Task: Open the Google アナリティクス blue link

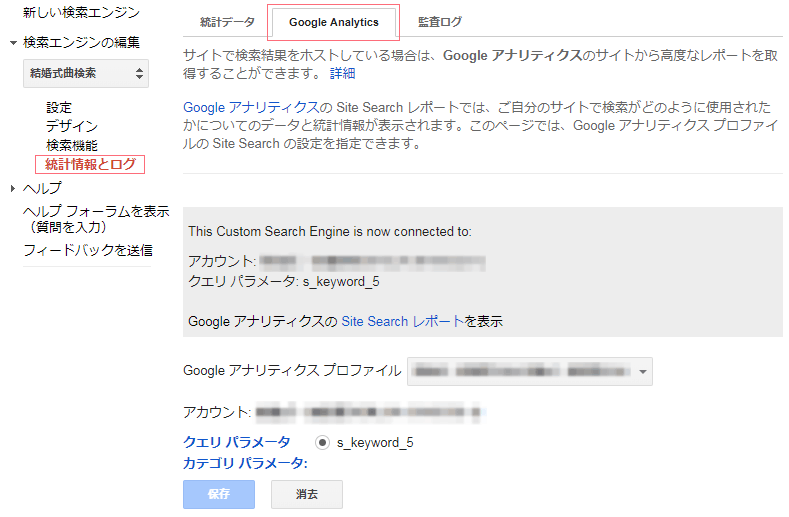Action: coord(251,107)
